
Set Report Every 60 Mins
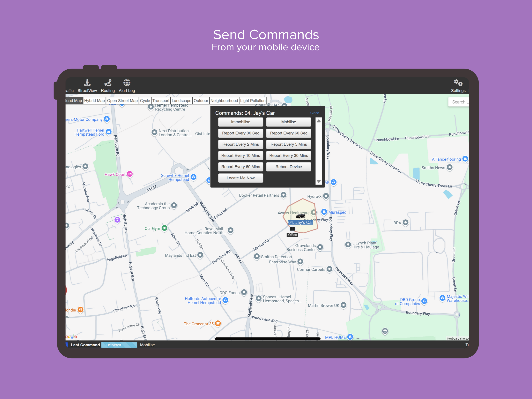point(240,167)
